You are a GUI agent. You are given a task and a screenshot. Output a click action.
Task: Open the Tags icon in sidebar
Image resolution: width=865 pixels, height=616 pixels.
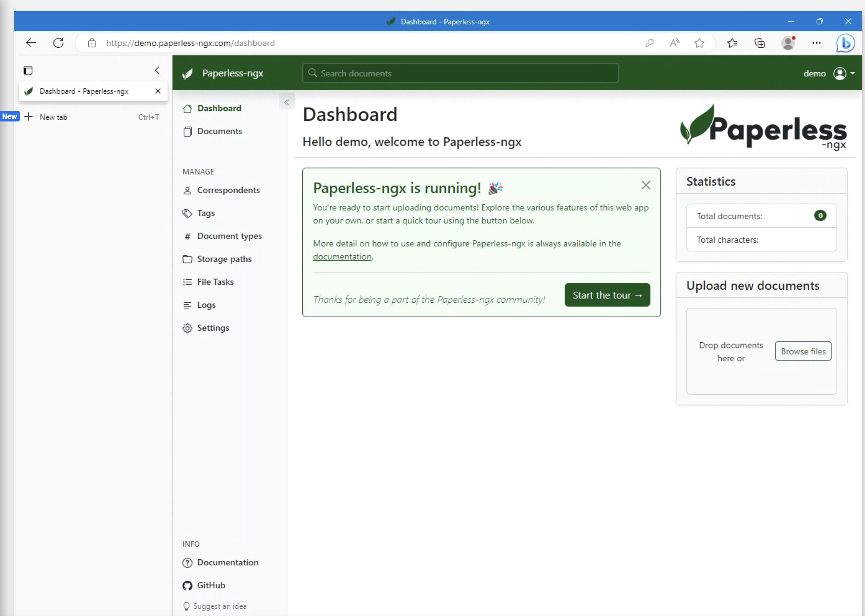tap(188, 213)
